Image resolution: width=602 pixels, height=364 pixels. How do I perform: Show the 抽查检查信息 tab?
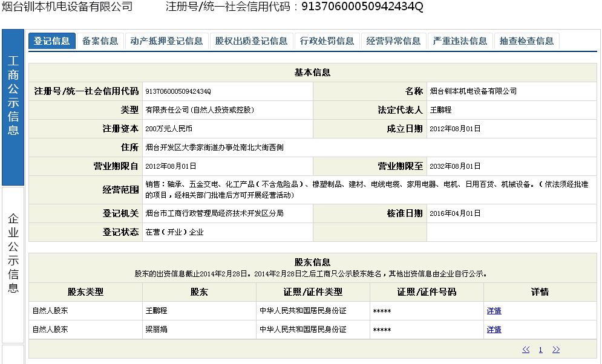tap(527, 41)
